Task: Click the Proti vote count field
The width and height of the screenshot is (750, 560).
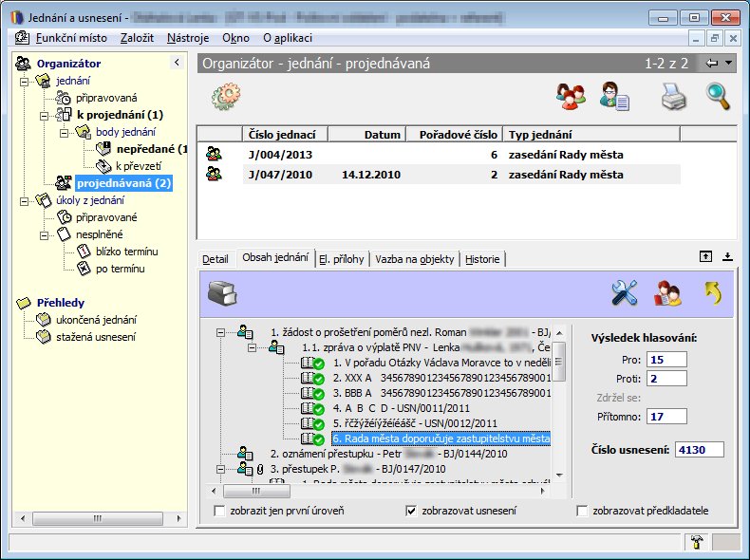Action: (666, 379)
